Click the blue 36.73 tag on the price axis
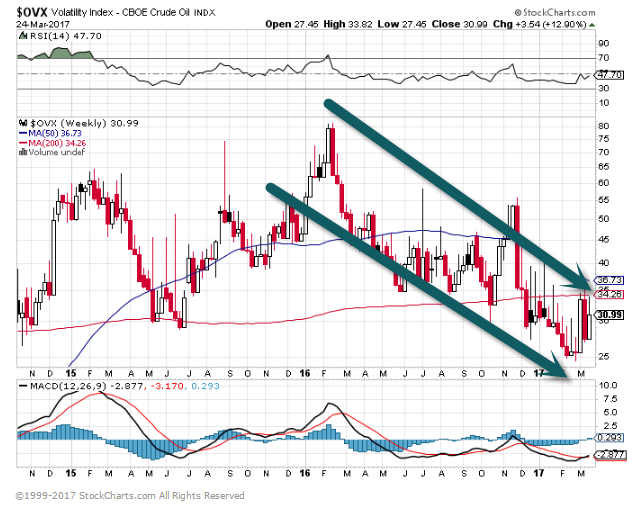This screenshot has height=508, width=644. tap(610, 280)
